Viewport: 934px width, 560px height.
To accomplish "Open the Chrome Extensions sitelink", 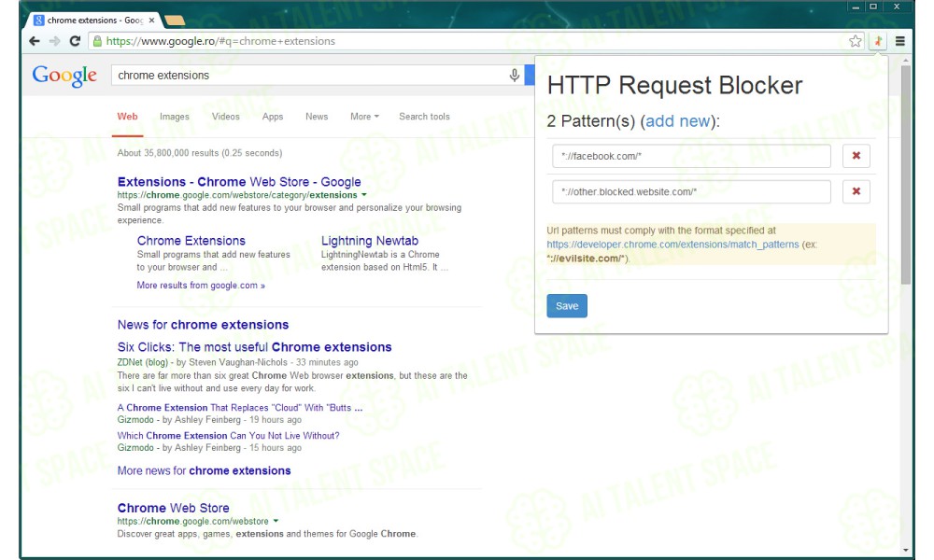I will [x=191, y=241].
